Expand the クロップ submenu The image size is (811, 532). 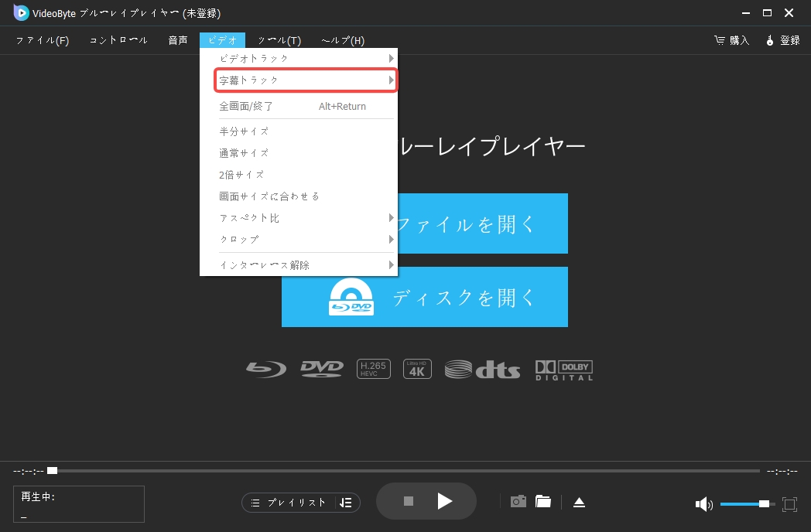pyautogui.click(x=299, y=240)
